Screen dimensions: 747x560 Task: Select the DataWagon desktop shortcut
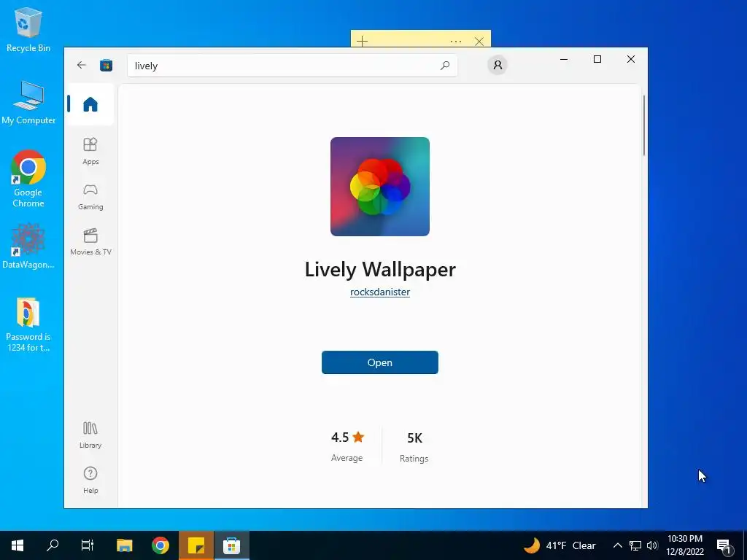[x=28, y=246]
